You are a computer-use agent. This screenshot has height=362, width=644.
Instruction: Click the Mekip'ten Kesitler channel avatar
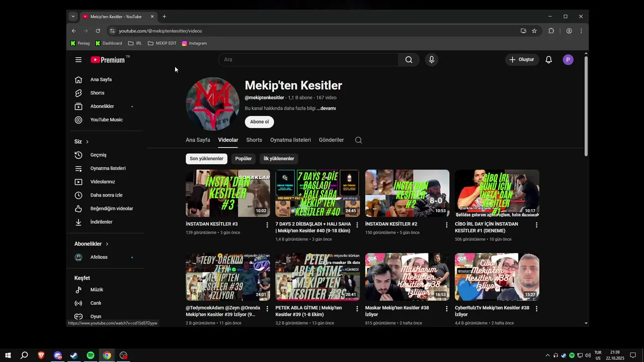pos(212,104)
